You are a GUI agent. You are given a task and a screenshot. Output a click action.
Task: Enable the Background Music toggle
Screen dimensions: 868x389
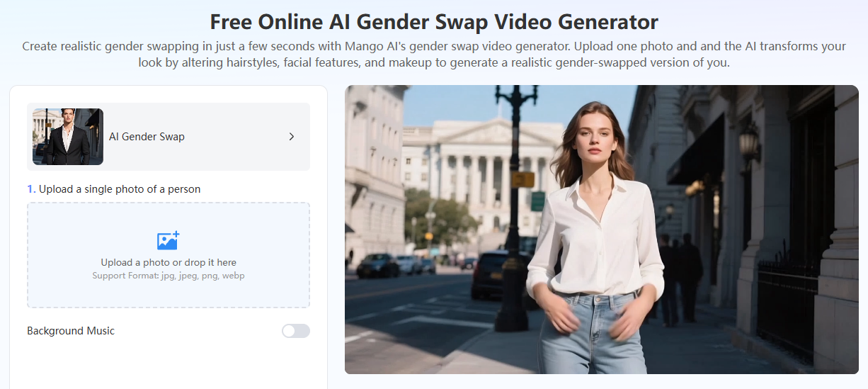296,331
